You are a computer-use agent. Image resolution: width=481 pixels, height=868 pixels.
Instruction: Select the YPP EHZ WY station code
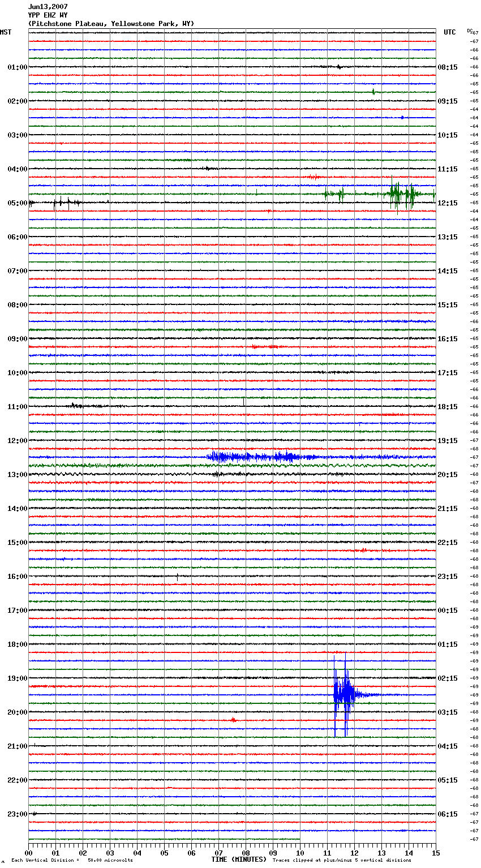[48, 15]
